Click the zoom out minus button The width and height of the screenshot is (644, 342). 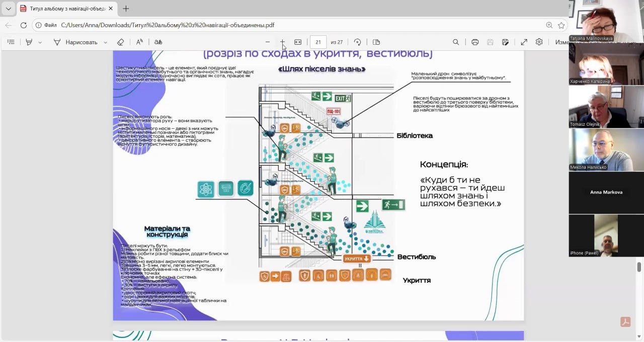268,42
